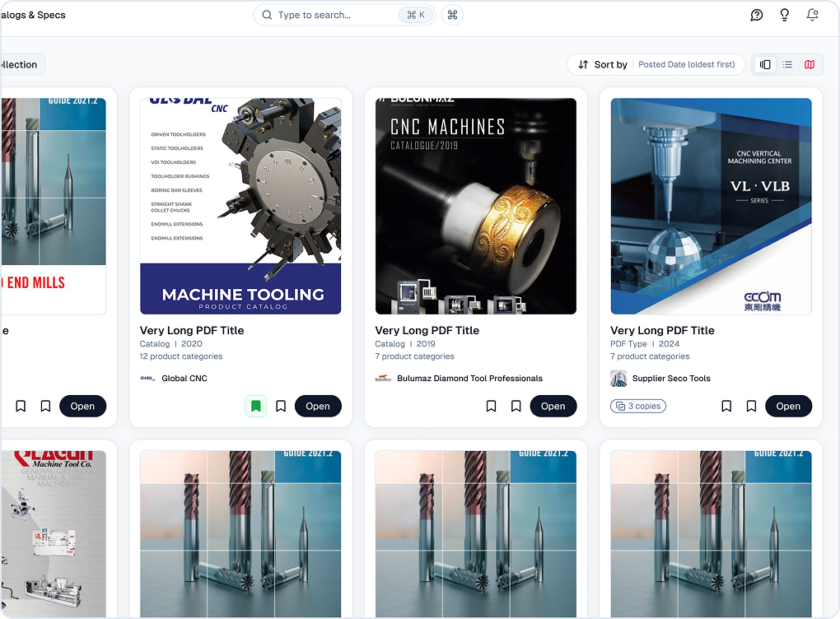Open the Supplier Seco Tools PDF
840x619 pixels.
tap(788, 407)
